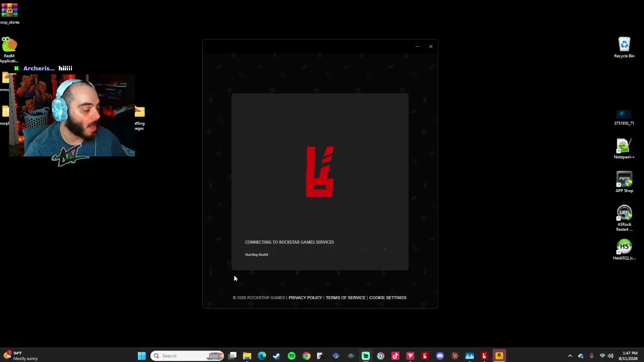Viewport: 644px width, 362px height.
Task: Open Spotify from the taskbar
Action: coord(291,356)
